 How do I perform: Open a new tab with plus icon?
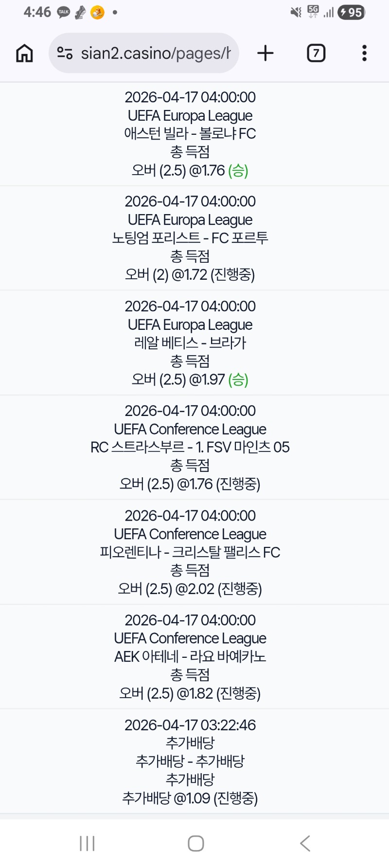pos(265,53)
